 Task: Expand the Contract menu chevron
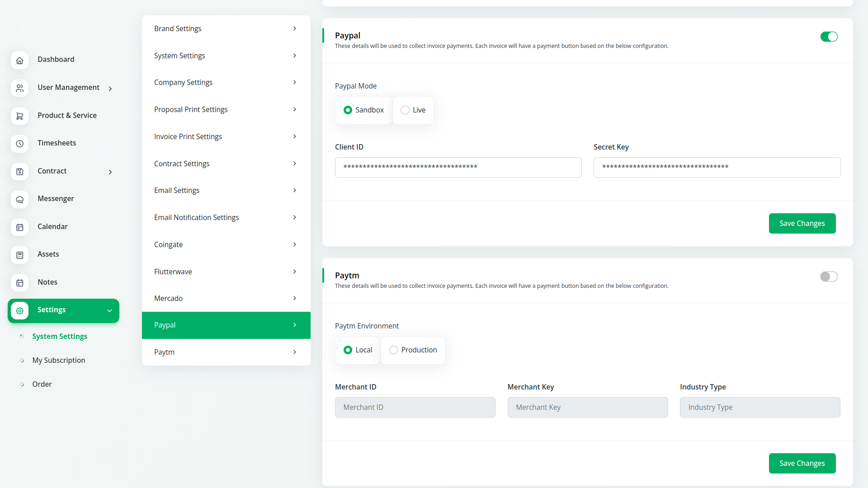[110, 172]
